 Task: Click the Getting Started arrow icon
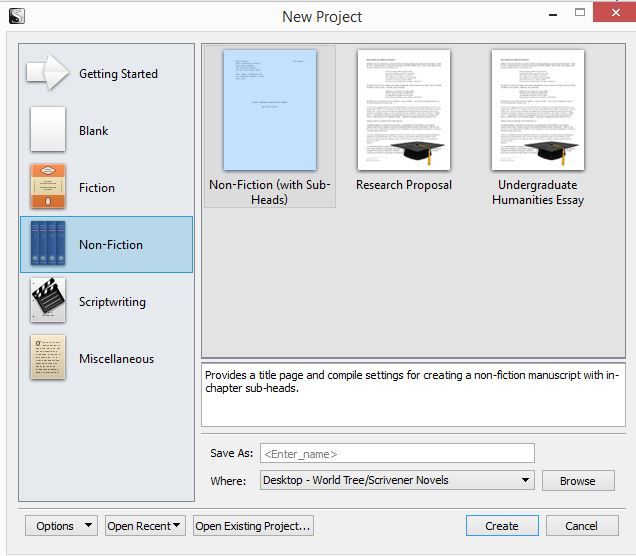click(47, 72)
